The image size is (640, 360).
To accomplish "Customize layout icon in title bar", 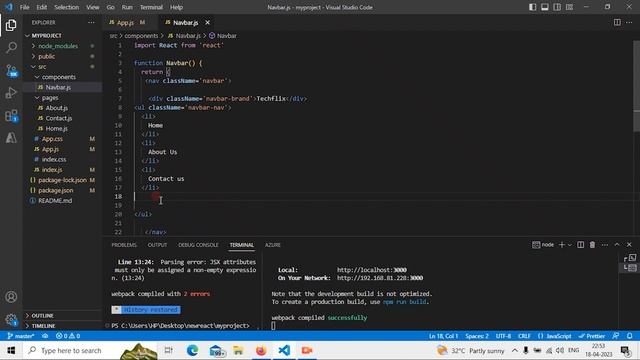I will 569,7.
